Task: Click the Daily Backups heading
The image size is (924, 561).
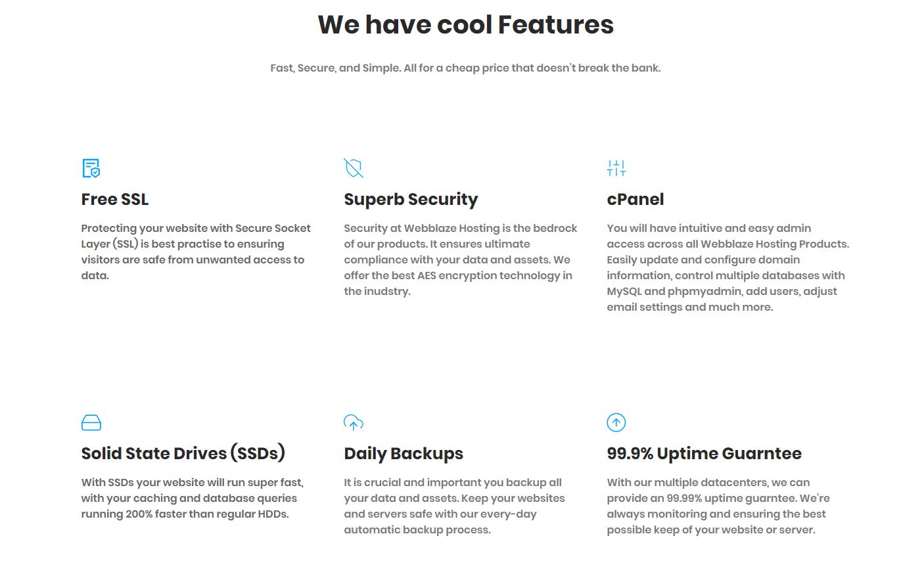Action: [x=404, y=454]
